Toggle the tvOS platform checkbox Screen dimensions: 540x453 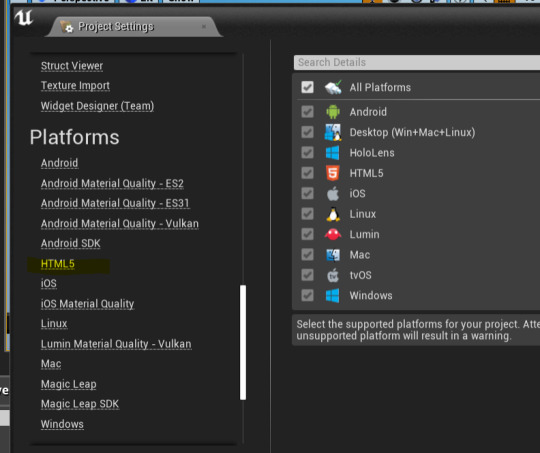[307, 275]
